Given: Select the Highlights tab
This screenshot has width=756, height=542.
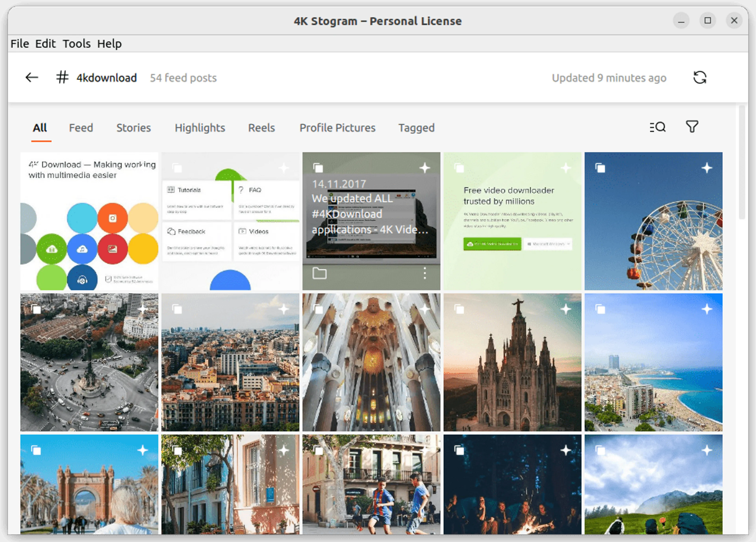Looking at the screenshot, I should click(200, 128).
